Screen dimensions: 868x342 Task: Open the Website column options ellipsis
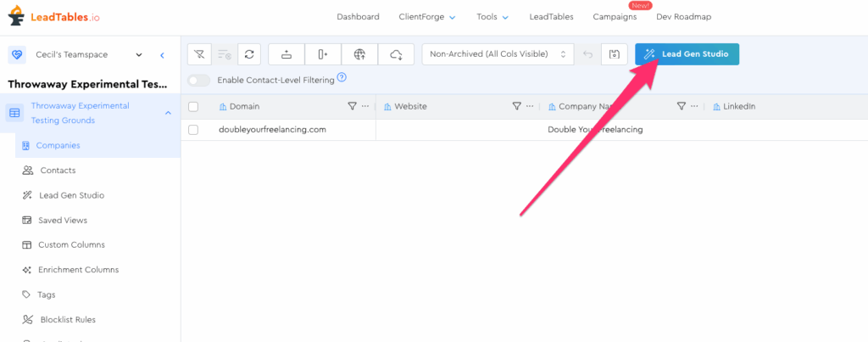coord(530,106)
